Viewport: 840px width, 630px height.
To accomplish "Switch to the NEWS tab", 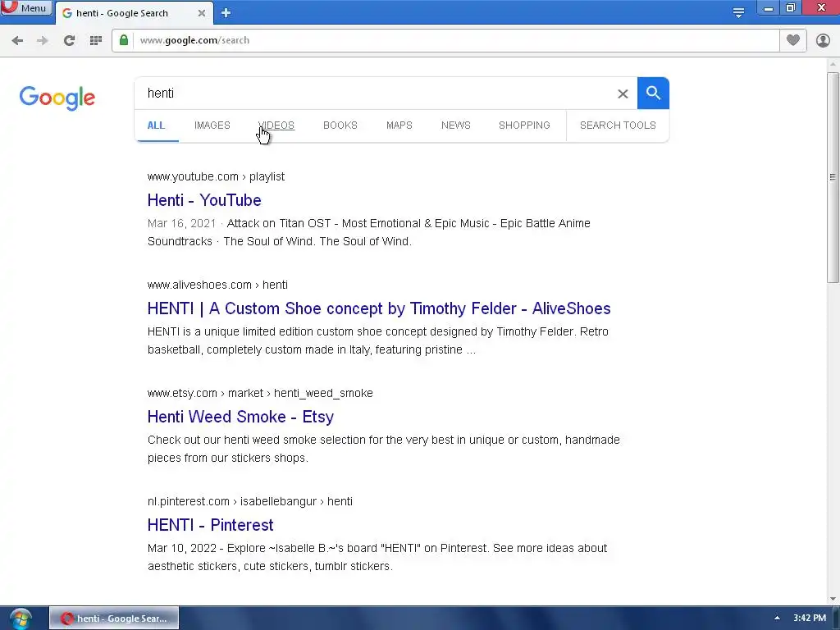I will pos(456,126).
